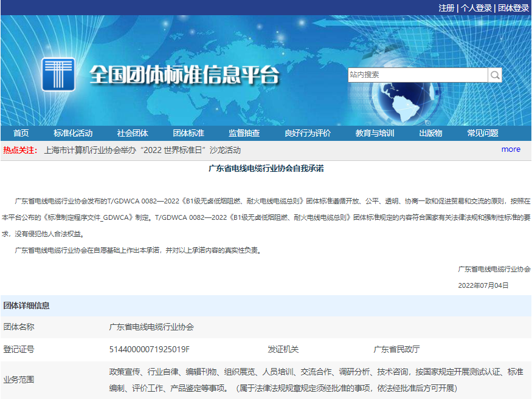Open the 团体登录 link
This screenshot has width=532, height=399.
(x=513, y=8)
